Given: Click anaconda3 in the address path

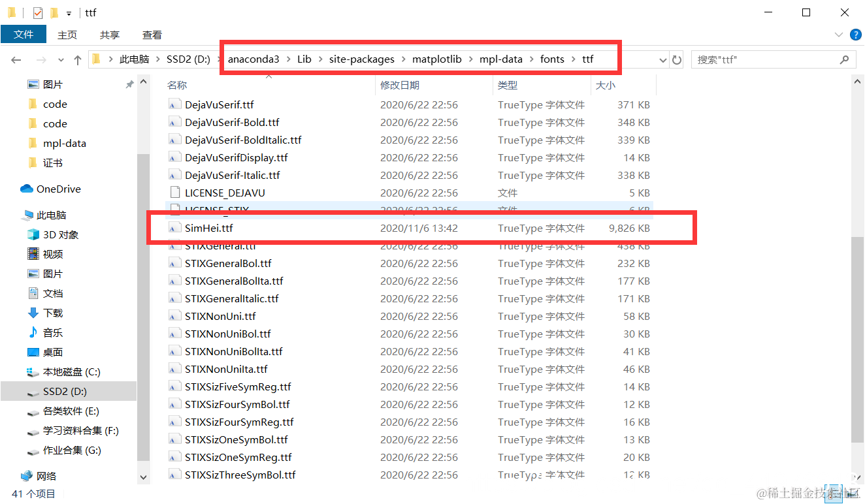Looking at the screenshot, I should (x=253, y=59).
